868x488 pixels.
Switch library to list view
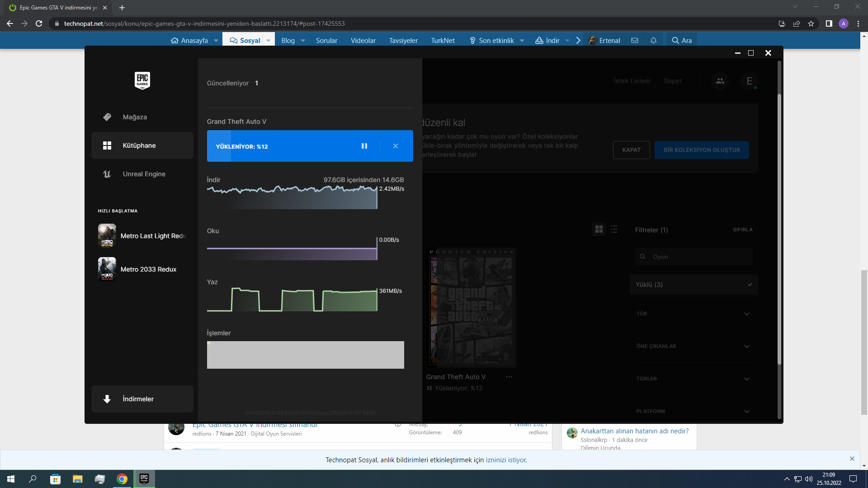[x=614, y=230]
